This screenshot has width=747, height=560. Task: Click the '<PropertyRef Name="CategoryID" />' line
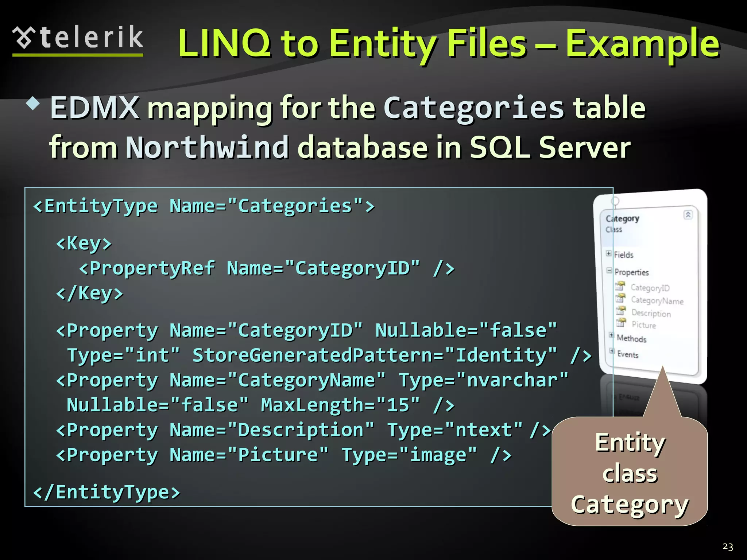[267, 269]
